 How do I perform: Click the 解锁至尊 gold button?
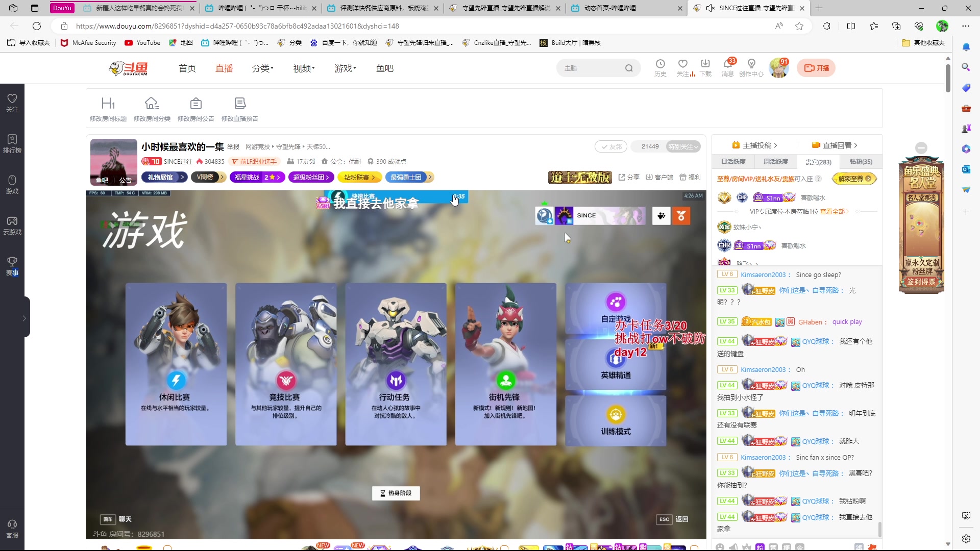point(854,179)
